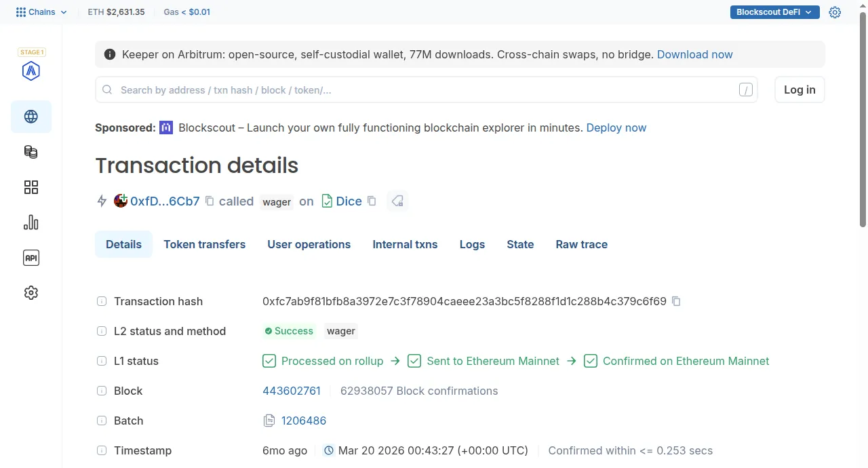
Task: Click the Success status badge
Action: [290, 331]
